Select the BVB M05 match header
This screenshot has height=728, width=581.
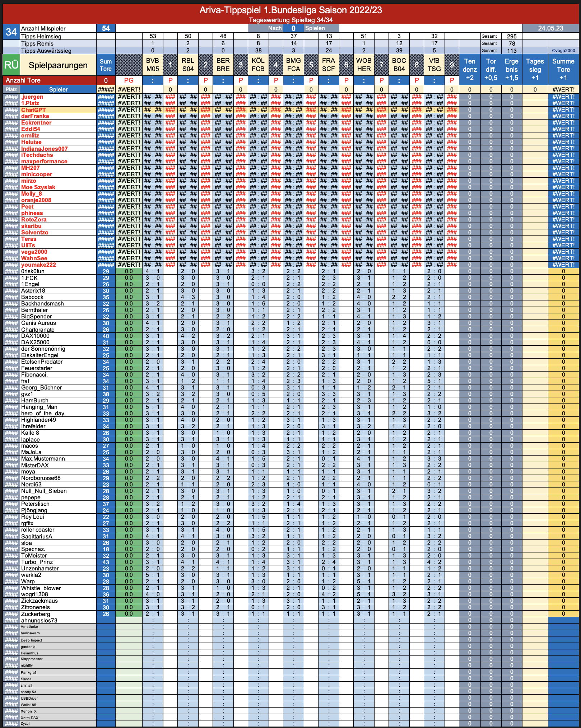pyautogui.click(x=153, y=65)
